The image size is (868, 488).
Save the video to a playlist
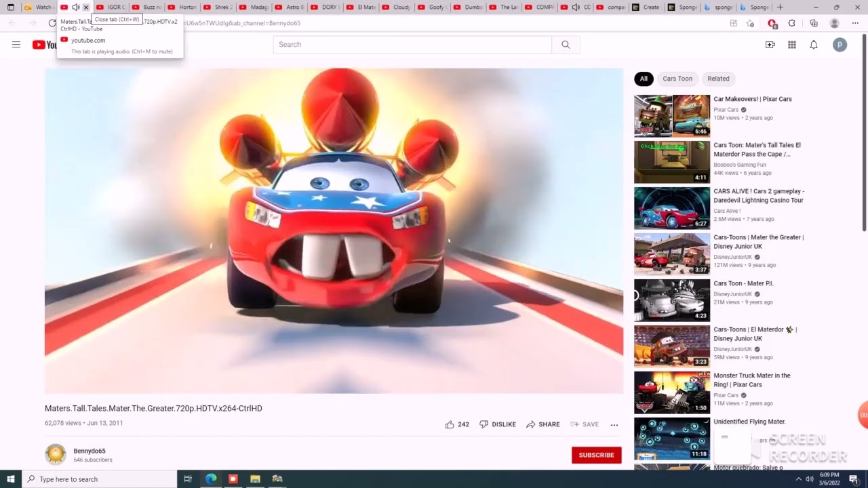585,424
